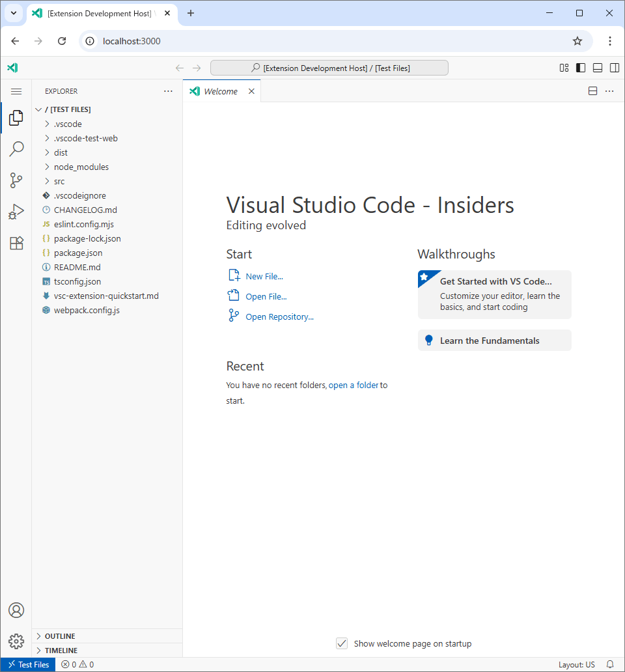Screen dimensions: 625x672
Task: Open the Accounts menu icon
Action: [16, 610]
